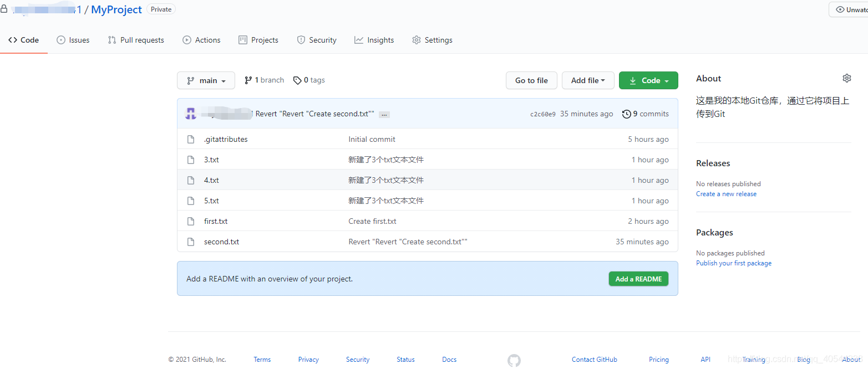Open footer API link

pyautogui.click(x=705, y=360)
